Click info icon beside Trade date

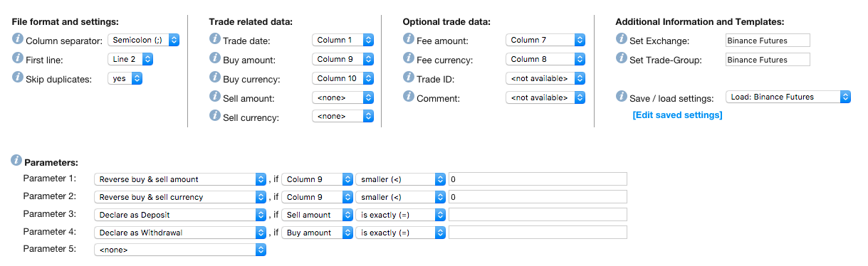point(215,40)
